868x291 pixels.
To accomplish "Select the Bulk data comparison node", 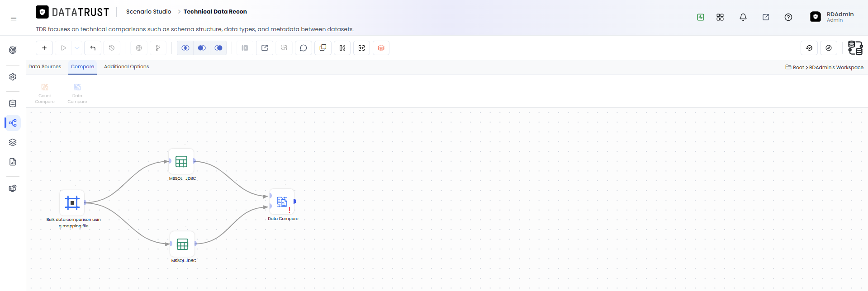I will coord(72,203).
